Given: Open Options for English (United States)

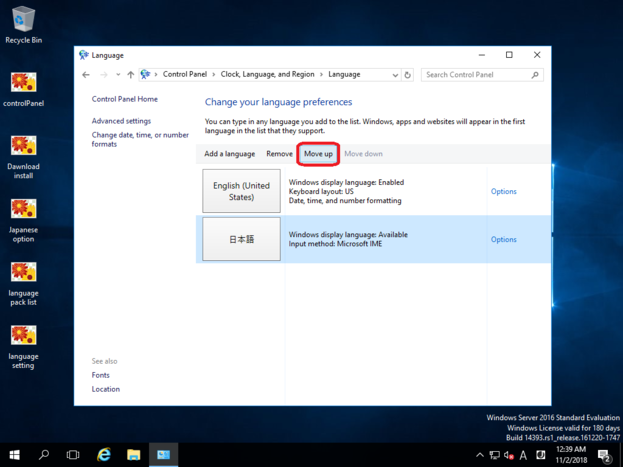Looking at the screenshot, I should 503,192.
